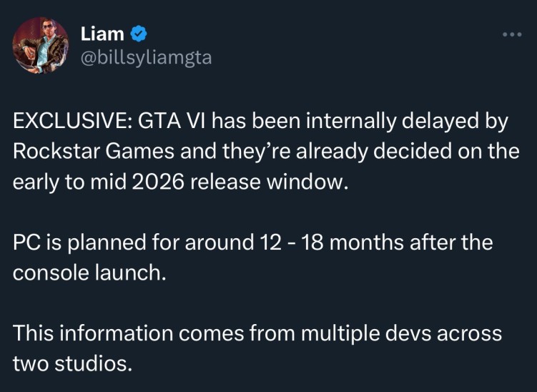
Task: Click "This information" in the last paragraph
Action: coord(93,333)
